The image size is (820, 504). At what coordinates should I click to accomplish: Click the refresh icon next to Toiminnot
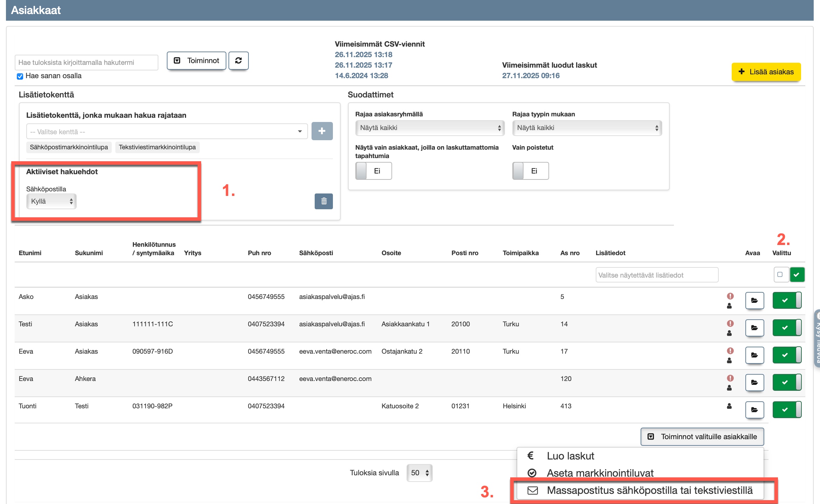coord(238,61)
